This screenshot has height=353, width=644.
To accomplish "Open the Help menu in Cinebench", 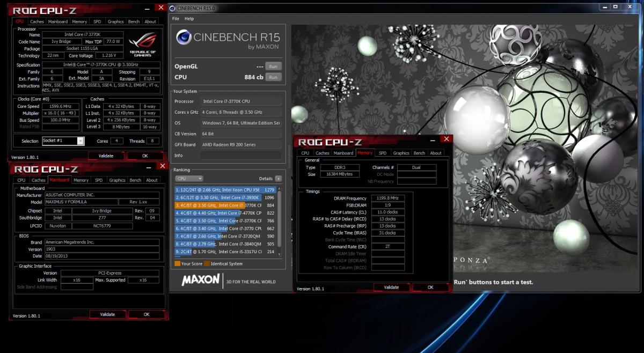I will [189, 19].
